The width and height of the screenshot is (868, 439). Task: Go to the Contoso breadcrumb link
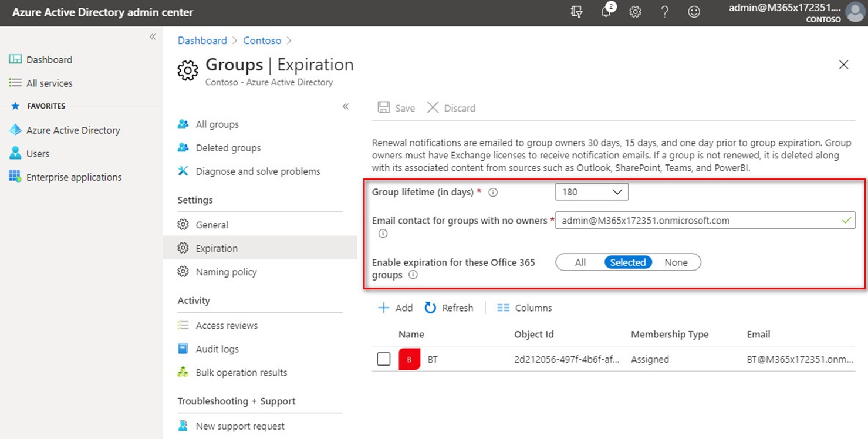coord(262,40)
